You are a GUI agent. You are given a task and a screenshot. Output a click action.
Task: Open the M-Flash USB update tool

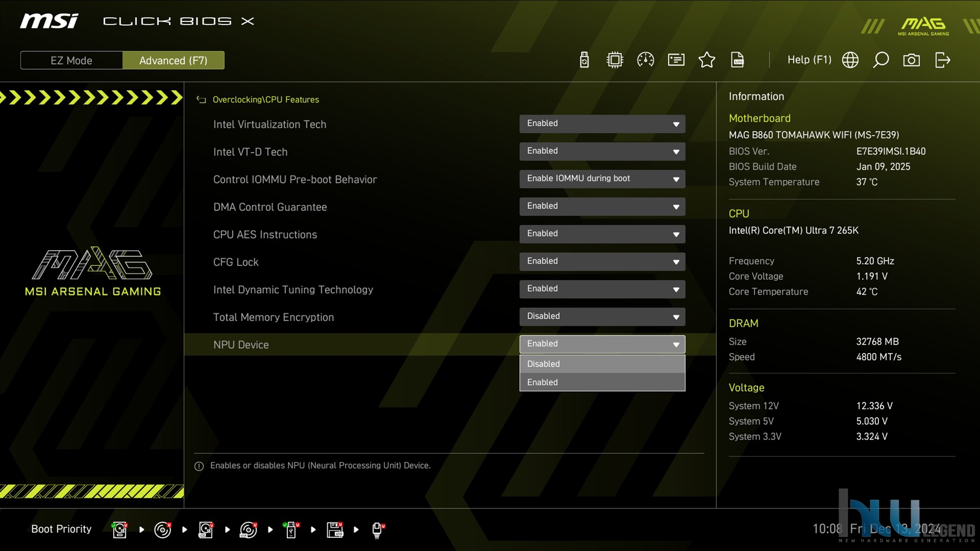pos(584,60)
